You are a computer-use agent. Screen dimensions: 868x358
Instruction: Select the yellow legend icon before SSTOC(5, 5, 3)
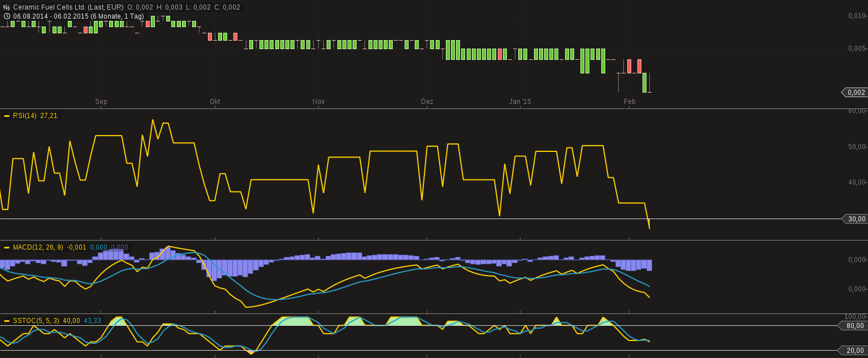click(x=7, y=320)
